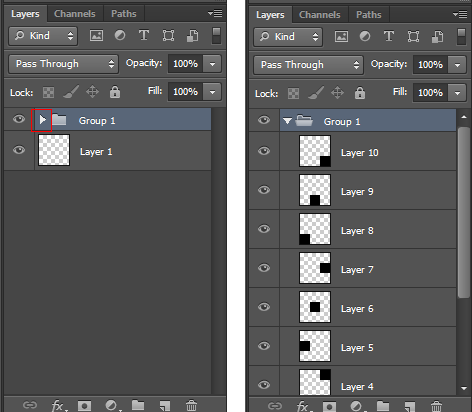This screenshot has width=472, height=412.
Task: Open the Pass Through blend mode dropdown on left
Action: pyautogui.click(x=63, y=64)
